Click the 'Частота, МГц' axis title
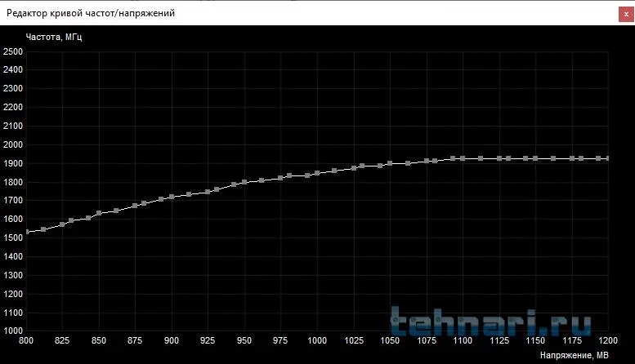 pos(54,37)
